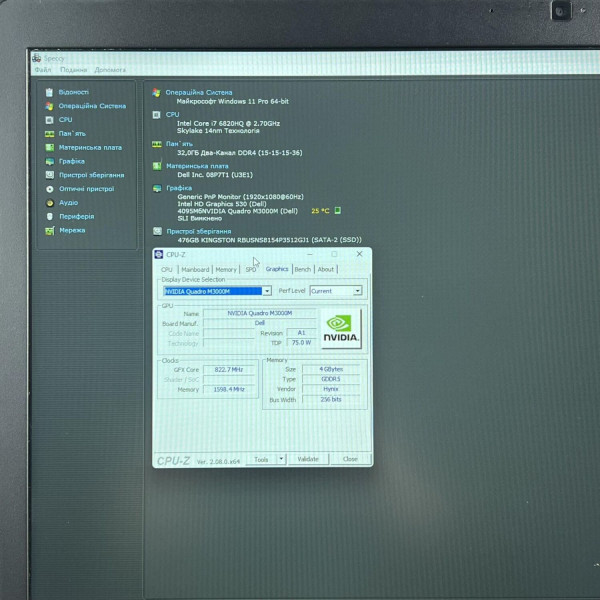Click the Материнська плата sidebar icon
The height and width of the screenshot is (600, 600).
(x=50, y=148)
